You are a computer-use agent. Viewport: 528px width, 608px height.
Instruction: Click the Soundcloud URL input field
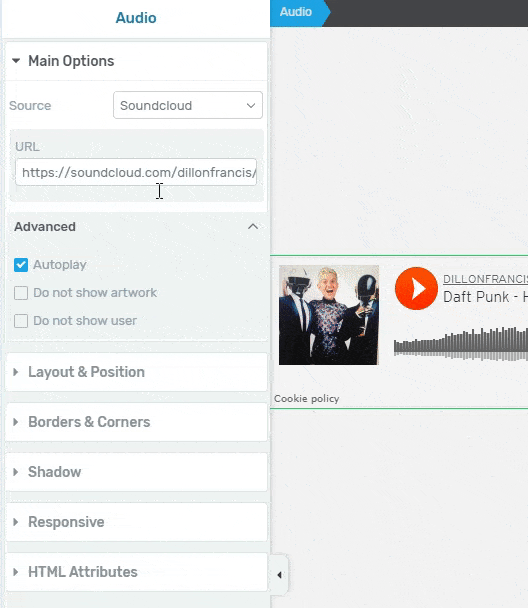[x=136, y=172]
